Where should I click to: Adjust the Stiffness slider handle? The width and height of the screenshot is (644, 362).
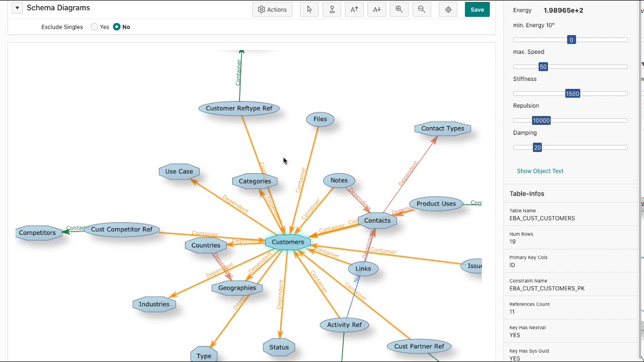573,94
